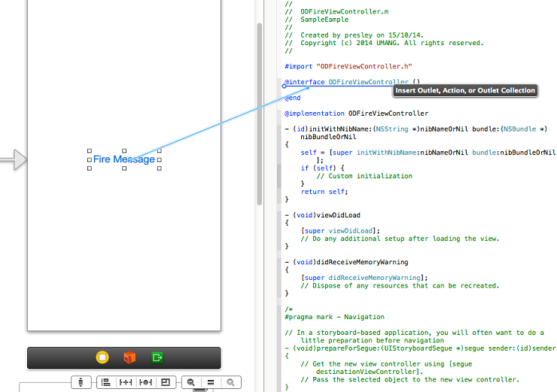557x392 pixels.
Task: Select the orange First Responder cube icon
Action: (x=129, y=357)
